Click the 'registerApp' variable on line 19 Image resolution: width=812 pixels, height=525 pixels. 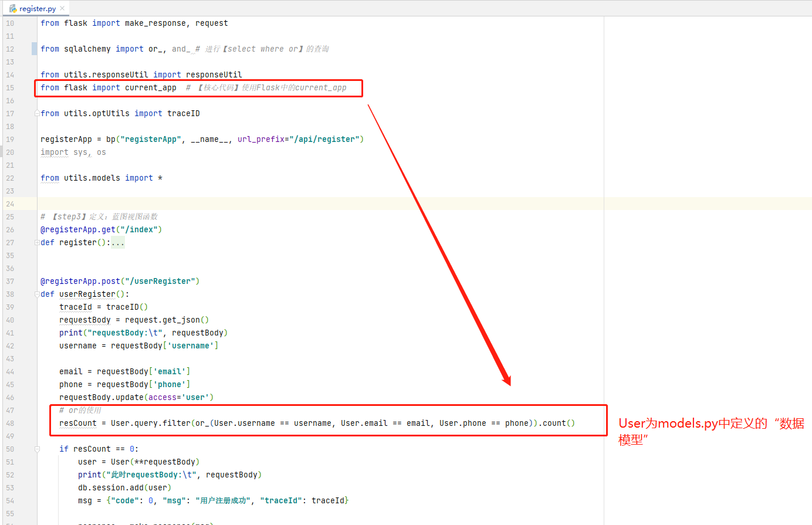(x=66, y=139)
